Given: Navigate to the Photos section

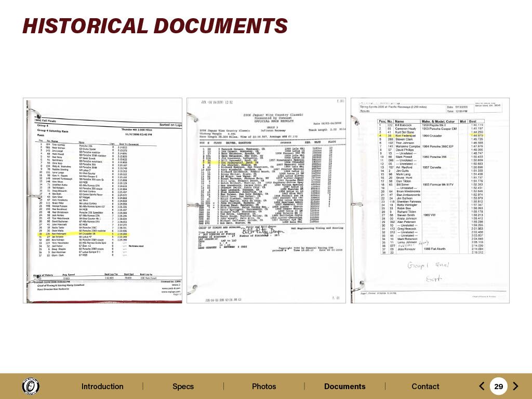Looking at the screenshot, I should (x=264, y=386).
